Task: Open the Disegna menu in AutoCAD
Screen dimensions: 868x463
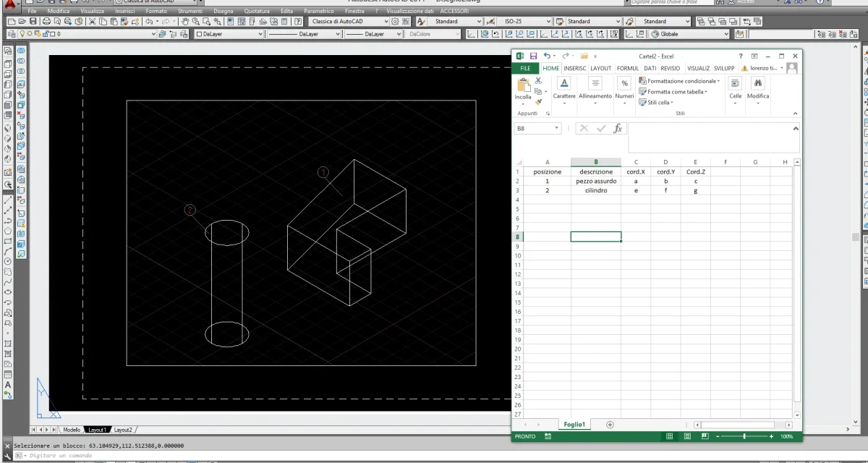Action: [x=224, y=12]
